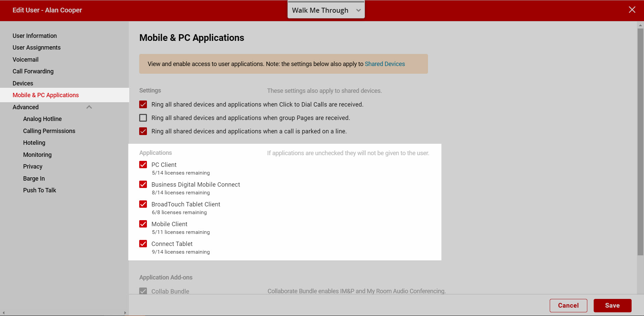Click sidebar horizontal scroll right arrow

click(x=125, y=313)
